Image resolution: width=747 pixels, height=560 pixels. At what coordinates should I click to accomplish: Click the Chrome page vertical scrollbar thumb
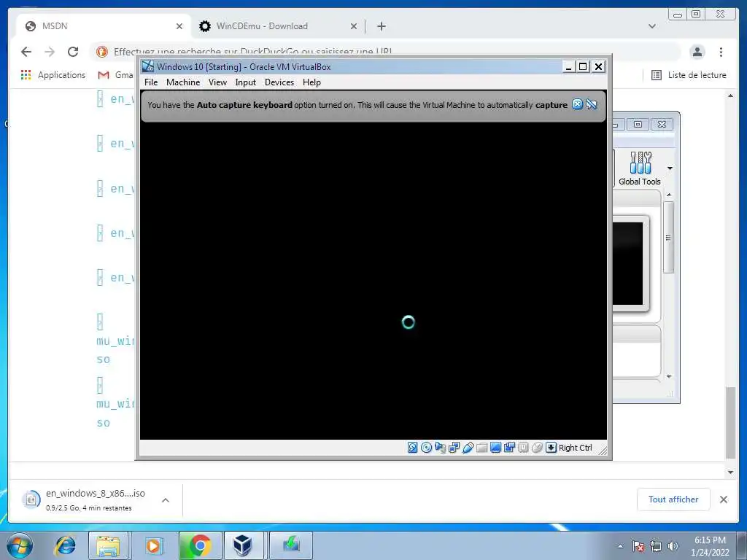pos(730,422)
